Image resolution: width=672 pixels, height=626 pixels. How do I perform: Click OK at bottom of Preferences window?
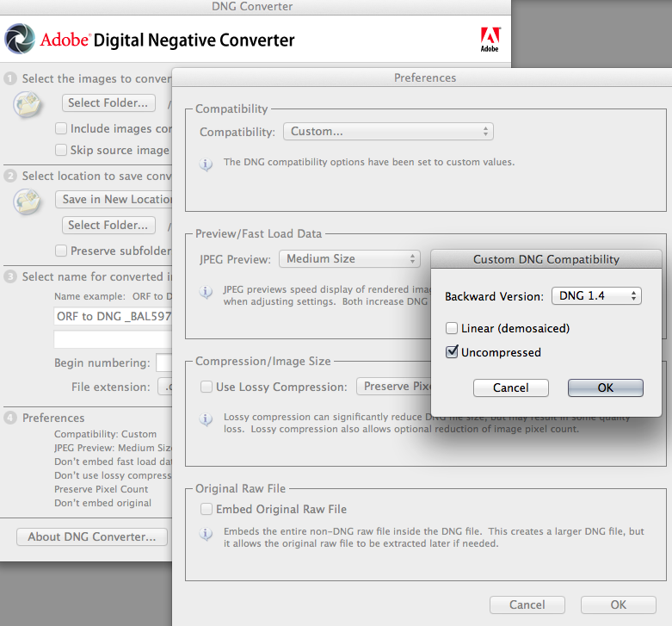(x=619, y=604)
